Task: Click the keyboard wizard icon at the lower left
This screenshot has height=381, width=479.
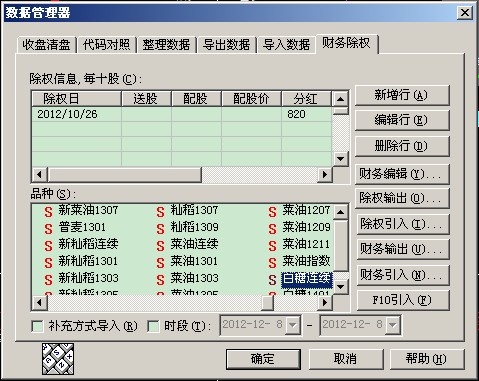Action: tap(58, 359)
